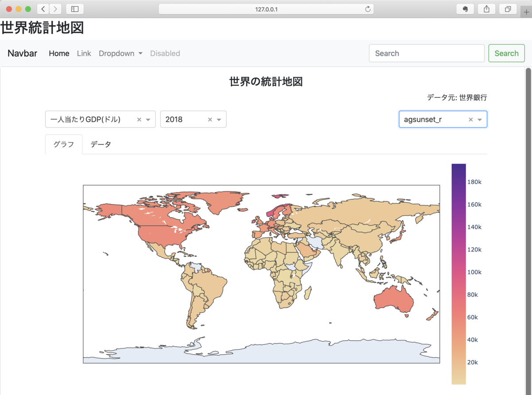Open a new tab with plus button
The width and height of the screenshot is (532, 395).
coord(526,12)
